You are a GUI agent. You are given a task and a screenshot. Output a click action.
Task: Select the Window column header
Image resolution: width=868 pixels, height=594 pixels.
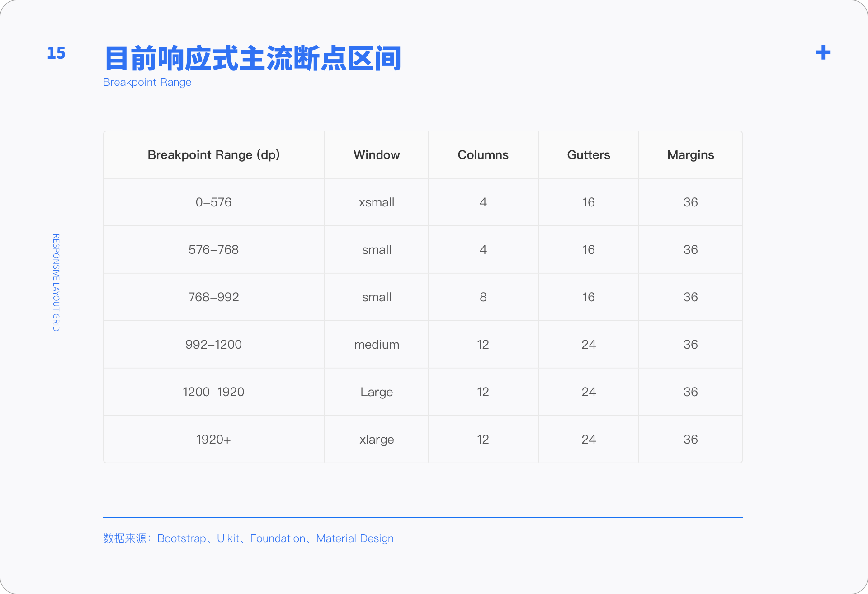tap(376, 155)
